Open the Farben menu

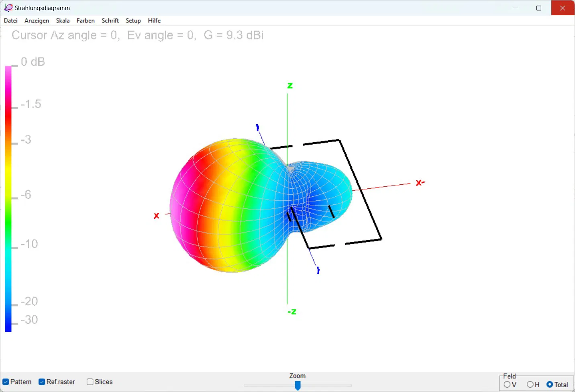tap(86, 20)
